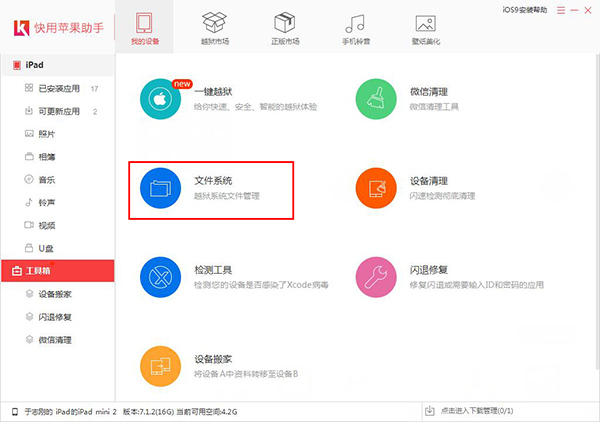The width and height of the screenshot is (600, 422).
Task: Click 设备搬家 title in main panel
Action: [213, 359]
